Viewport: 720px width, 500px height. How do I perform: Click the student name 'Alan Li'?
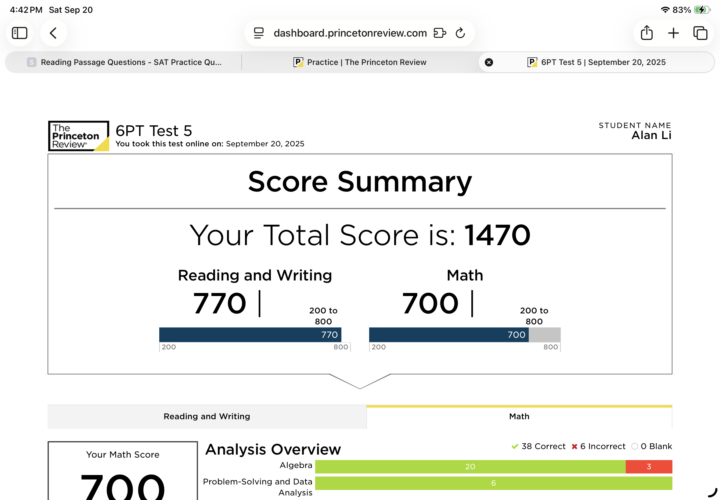click(x=651, y=135)
